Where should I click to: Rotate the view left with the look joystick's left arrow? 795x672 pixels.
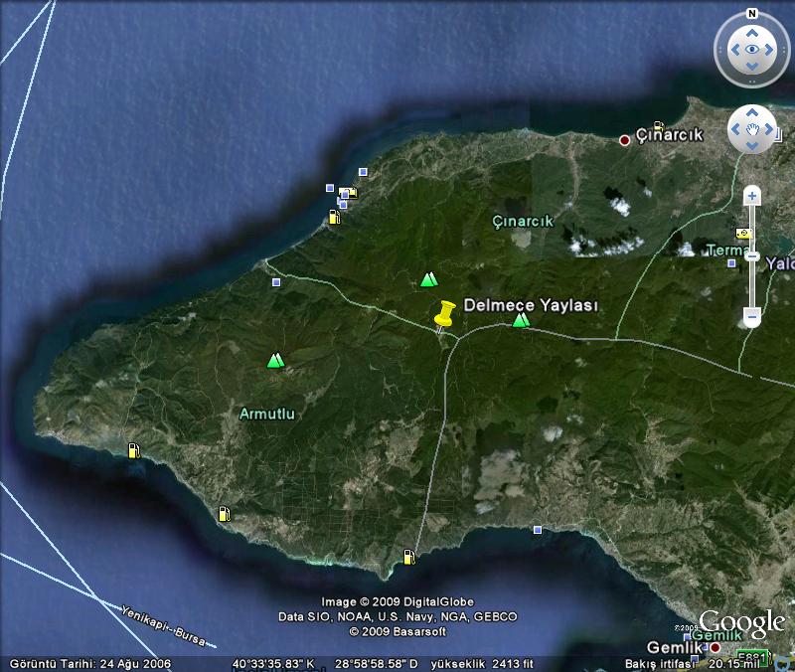pos(735,49)
